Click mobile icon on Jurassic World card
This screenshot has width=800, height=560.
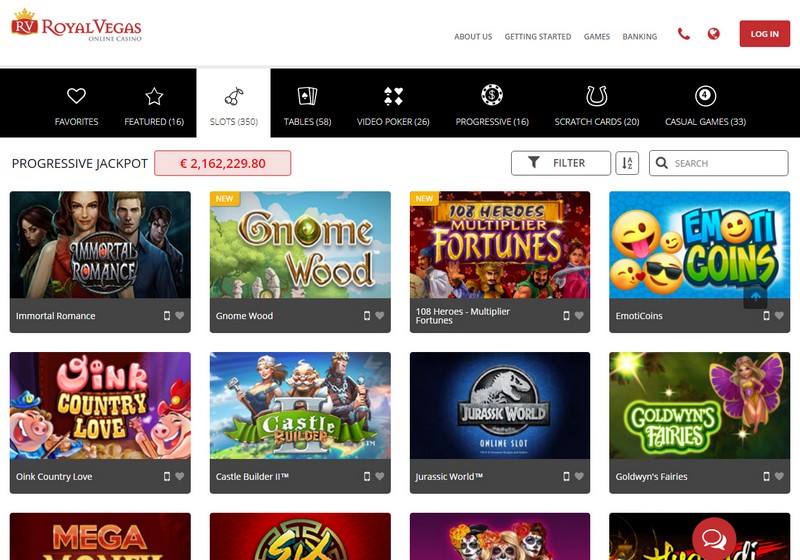pyautogui.click(x=566, y=476)
